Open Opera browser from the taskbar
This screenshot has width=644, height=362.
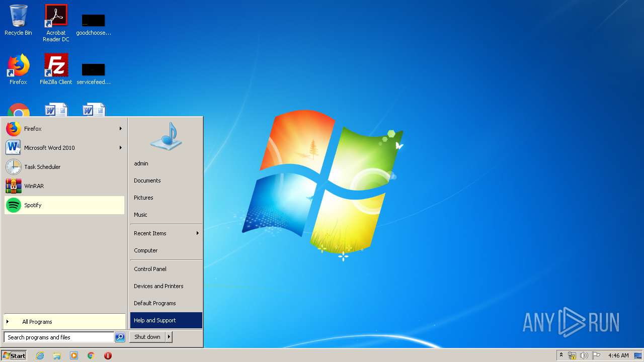click(x=108, y=355)
